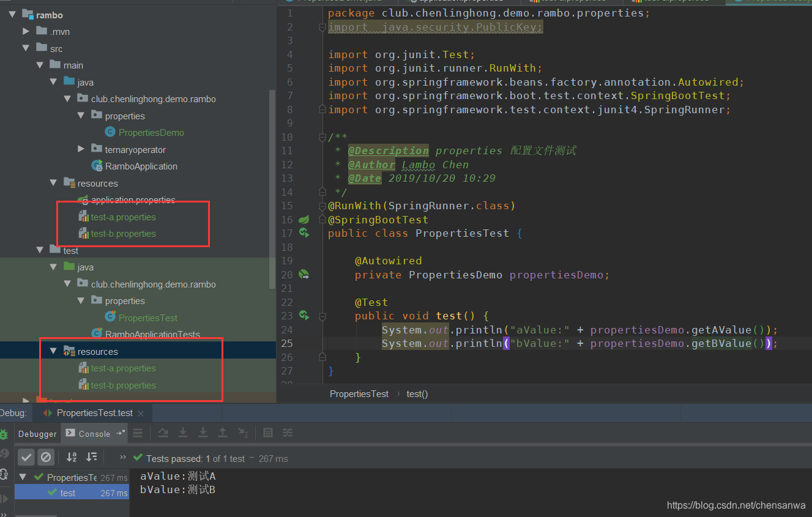The height and width of the screenshot is (517, 812).
Task: Click the @SpringBootTest annotation text
Action: (x=378, y=220)
